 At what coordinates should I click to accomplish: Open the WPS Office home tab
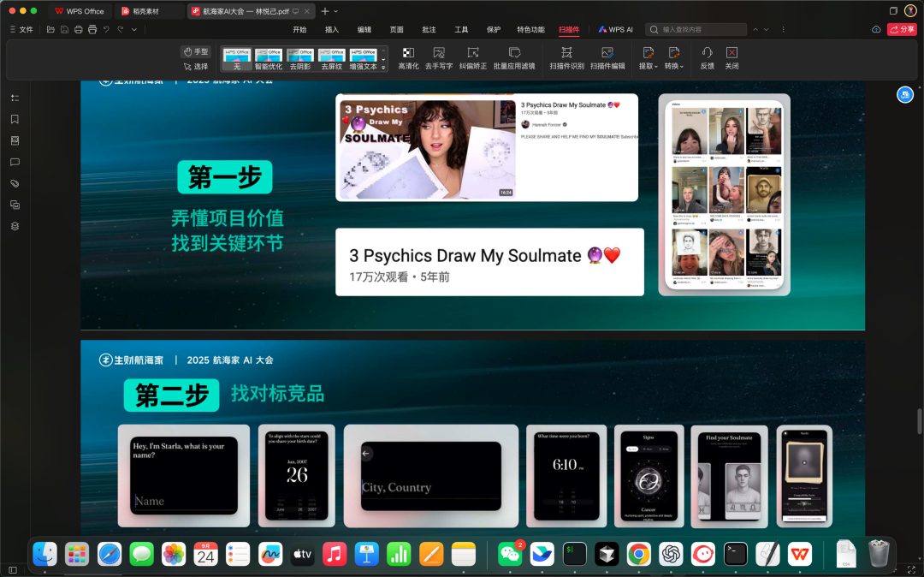pyautogui.click(x=80, y=11)
